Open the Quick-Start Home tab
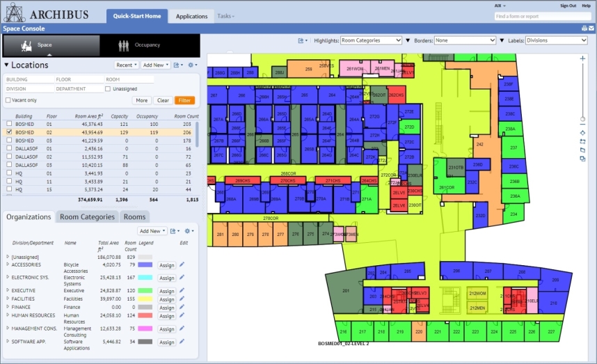 [137, 16]
